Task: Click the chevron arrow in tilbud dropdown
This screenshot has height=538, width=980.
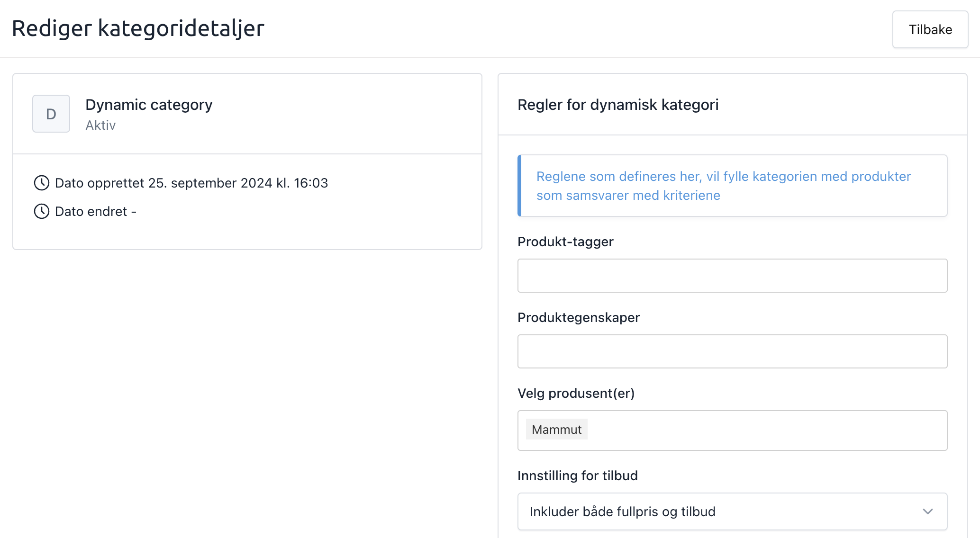Action: click(x=927, y=511)
